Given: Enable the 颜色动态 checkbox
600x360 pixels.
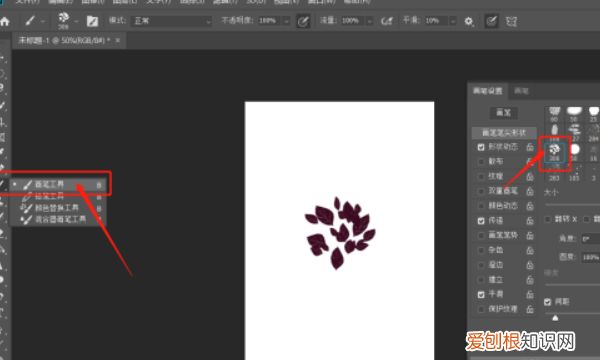Looking at the screenshot, I should 481,206.
